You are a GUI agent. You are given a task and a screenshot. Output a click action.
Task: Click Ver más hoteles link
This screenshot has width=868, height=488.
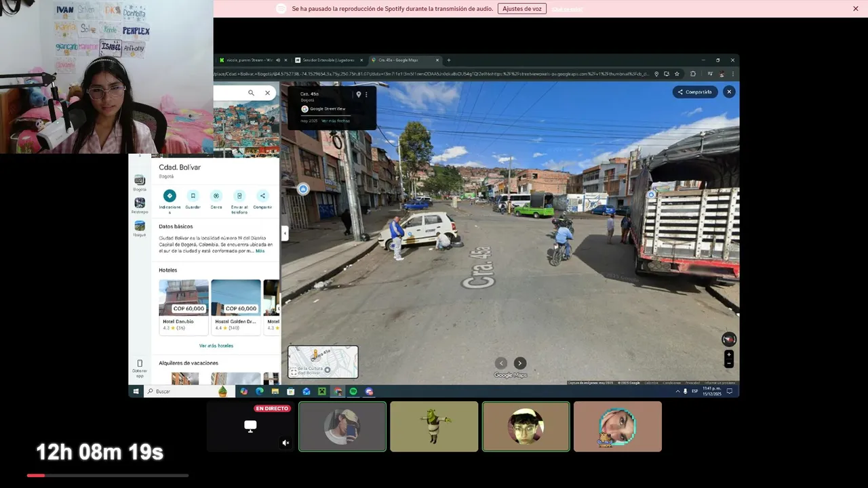[216, 346]
